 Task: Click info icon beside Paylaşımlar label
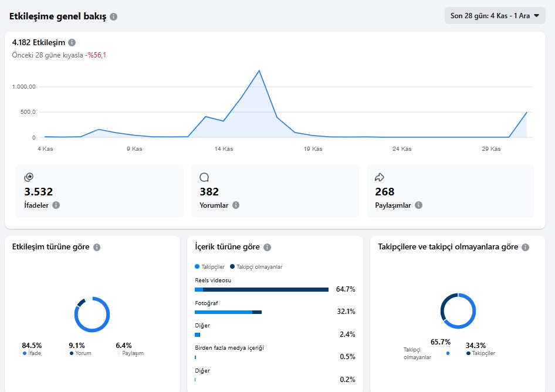418,205
